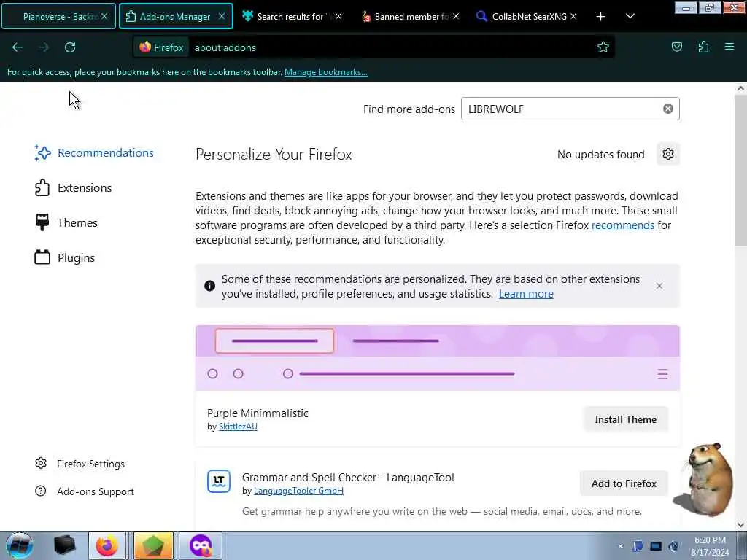The image size is (747, 560).
Task: Open the Learn more link
Action: pos(526,294)
